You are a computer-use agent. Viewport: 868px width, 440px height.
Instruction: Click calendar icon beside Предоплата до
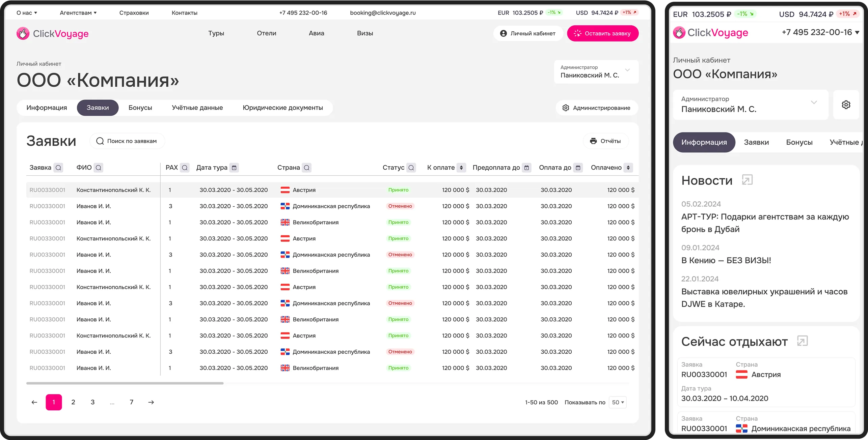tap(526, 168)
